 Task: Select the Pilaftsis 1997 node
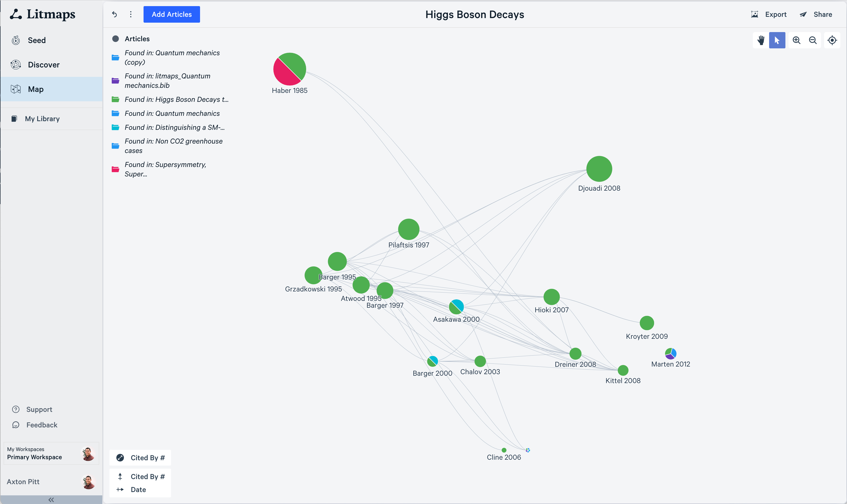[x=409, y=229]
